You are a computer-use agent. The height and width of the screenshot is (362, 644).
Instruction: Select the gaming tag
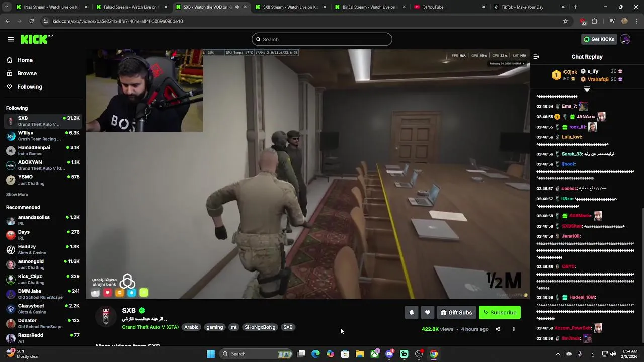pos(214,327)
